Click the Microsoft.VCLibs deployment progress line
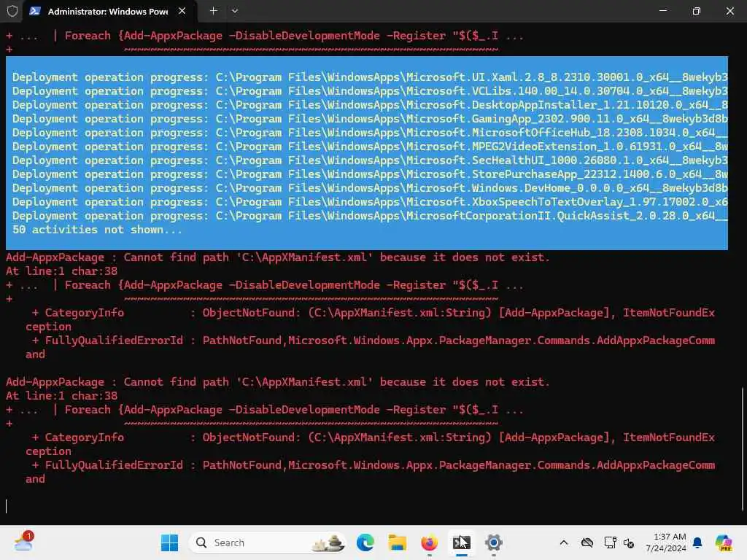 [370, 91]
